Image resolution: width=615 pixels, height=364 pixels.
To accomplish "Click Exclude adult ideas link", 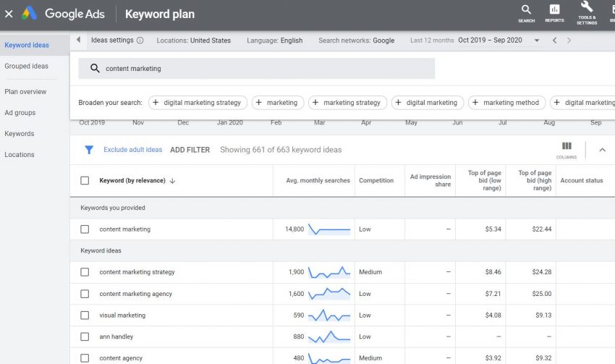I will pos(132,150).
